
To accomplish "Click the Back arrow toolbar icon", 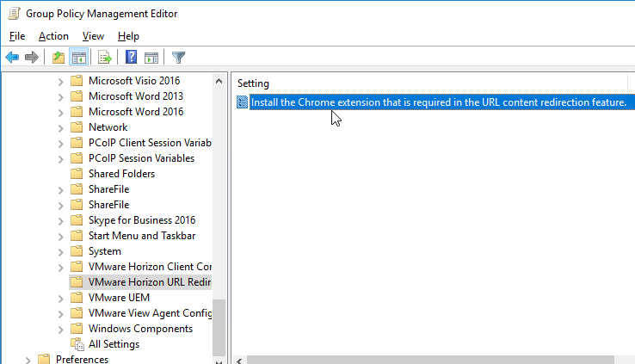I will click(12, 58).
